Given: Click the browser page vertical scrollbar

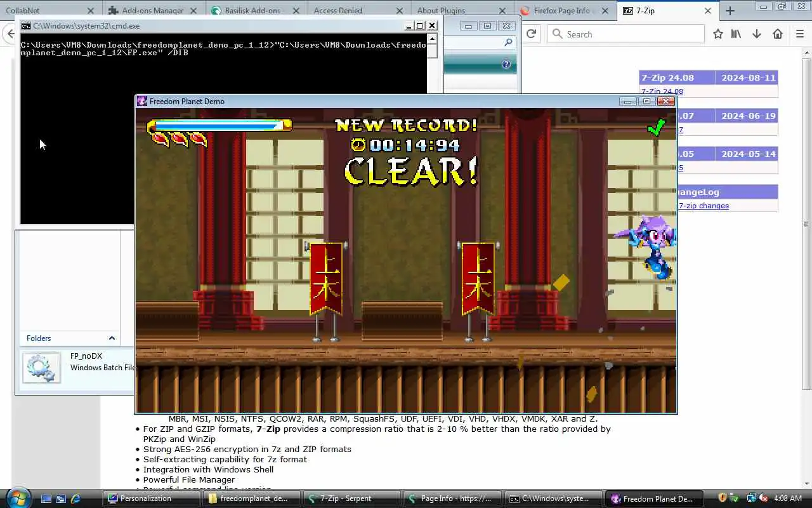Looking at the screenshot, I should pos(806,224).
